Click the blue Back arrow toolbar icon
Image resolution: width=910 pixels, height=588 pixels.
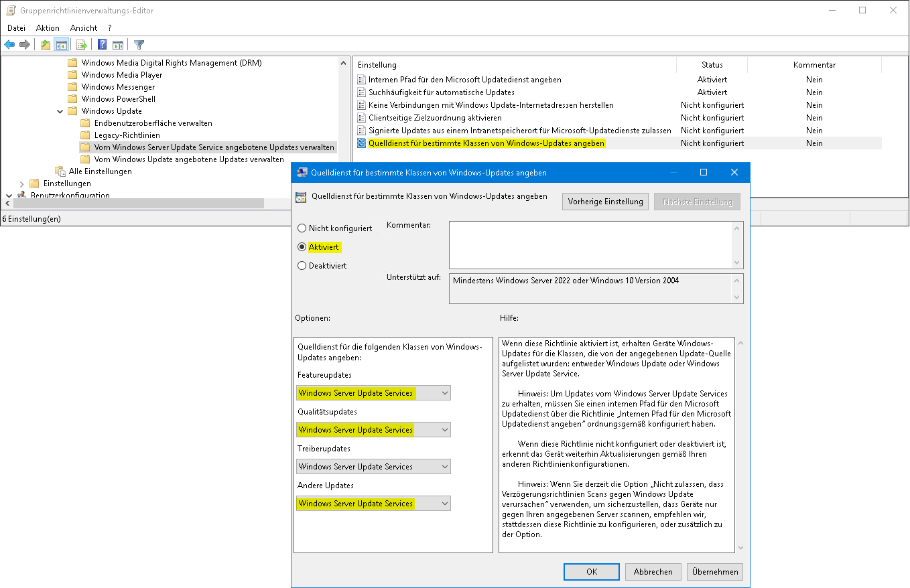[x=9, y=45]
